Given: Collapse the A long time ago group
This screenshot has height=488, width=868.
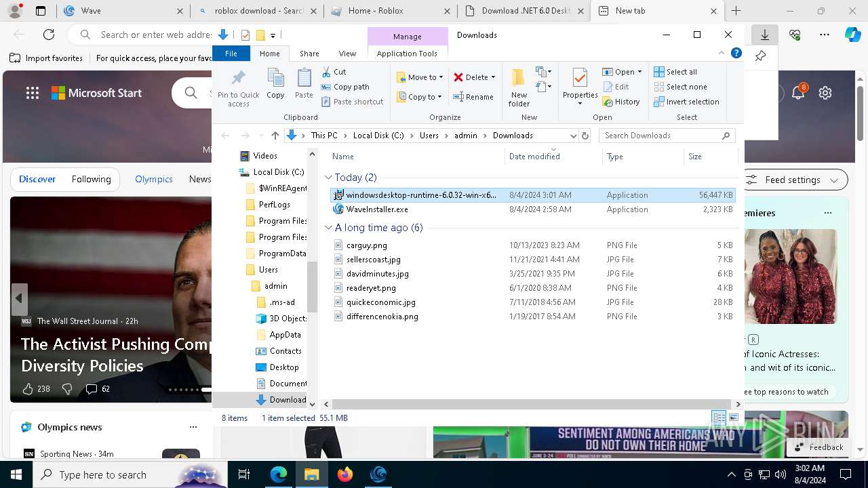Looking at the screenshot, I should coord(329,228).
